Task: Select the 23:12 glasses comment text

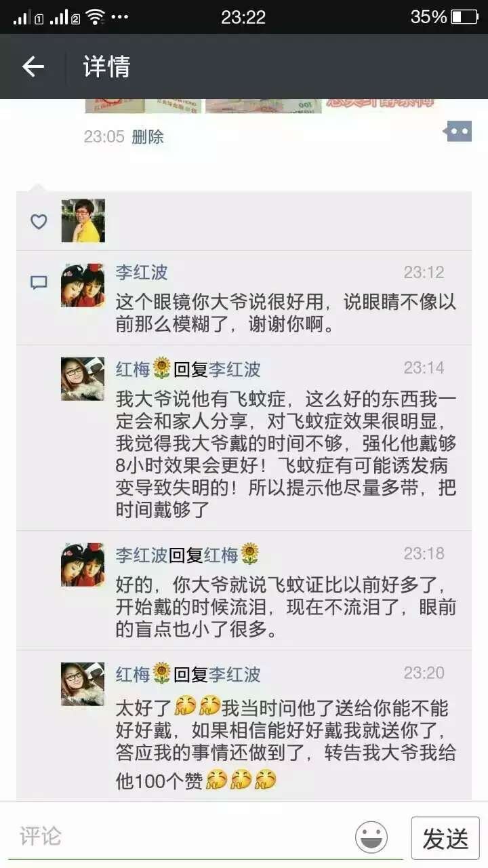Action: 285,313
